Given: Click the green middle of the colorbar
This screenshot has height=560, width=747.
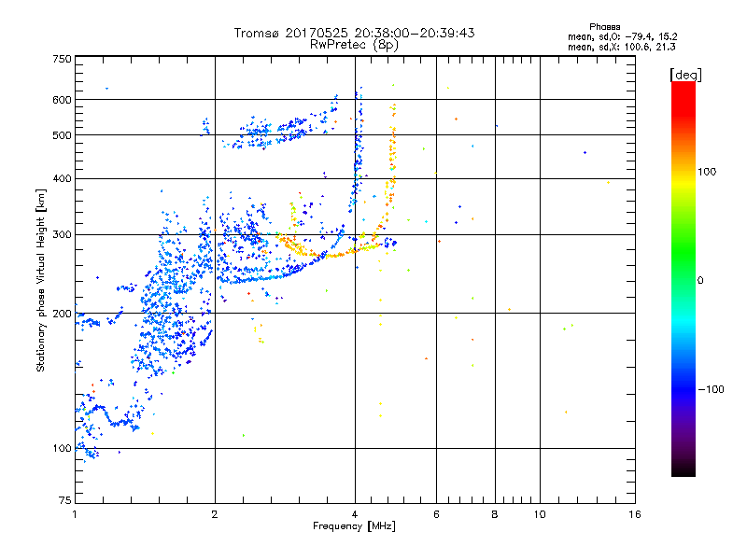Looking at the screenshot, I should coord(684,252).
